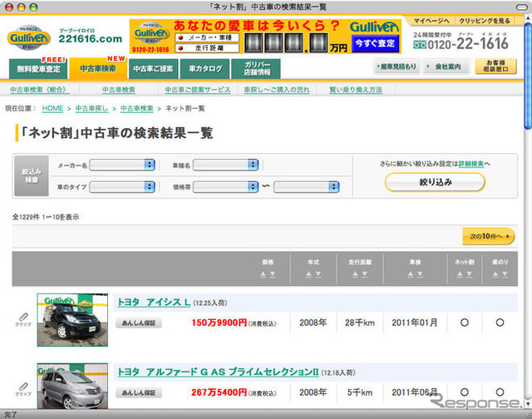Screen dimensions: 532x419
Task: Open the 車のタイプ dropdown
Action: click(122, 186)
